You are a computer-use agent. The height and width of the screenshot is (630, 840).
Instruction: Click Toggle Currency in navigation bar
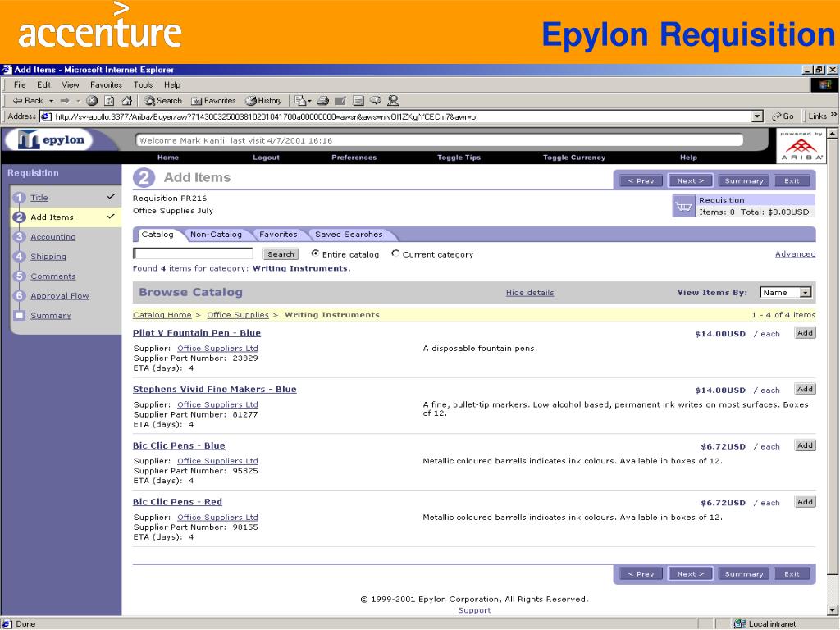[x=573, y=157]
